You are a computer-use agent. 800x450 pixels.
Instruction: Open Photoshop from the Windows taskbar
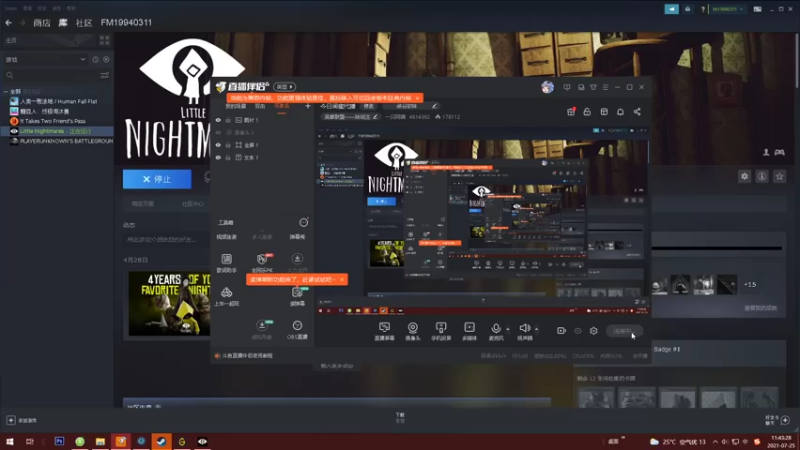pos(59,441)
